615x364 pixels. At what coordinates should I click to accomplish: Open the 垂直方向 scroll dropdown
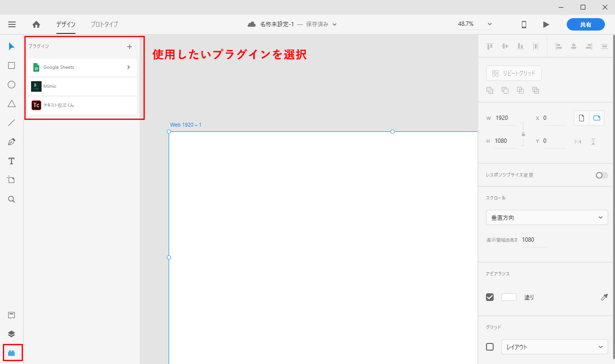[x=547, y=217]
